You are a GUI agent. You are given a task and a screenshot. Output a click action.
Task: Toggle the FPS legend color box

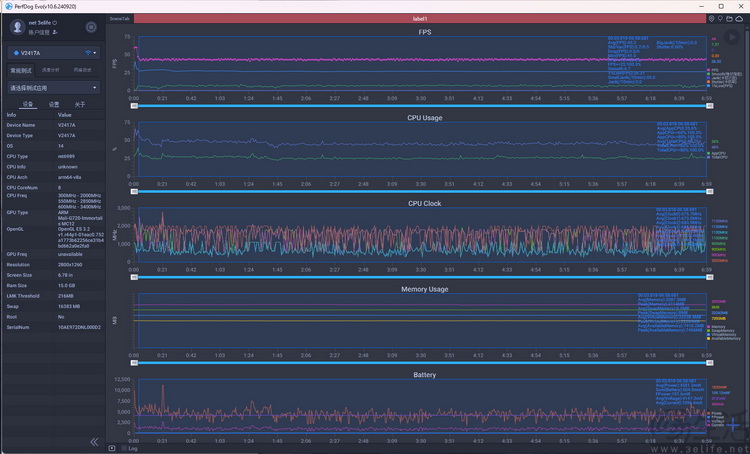pos(708,70)
